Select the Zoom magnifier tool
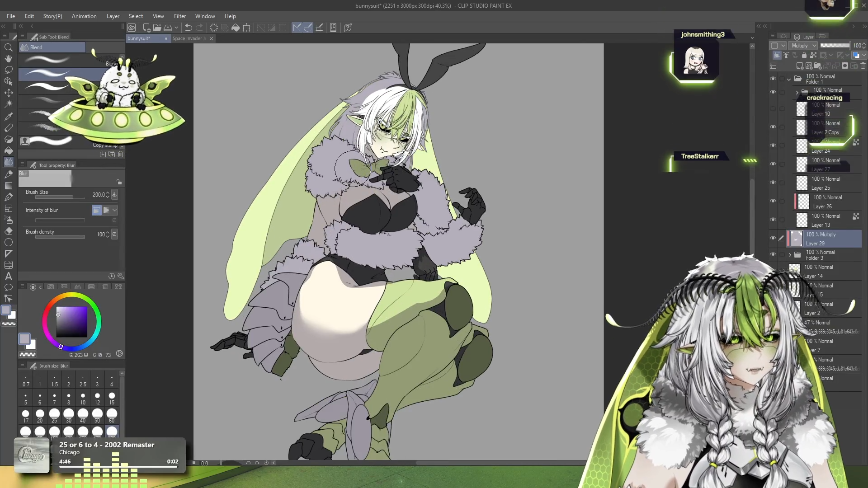 tap(9, 47)
